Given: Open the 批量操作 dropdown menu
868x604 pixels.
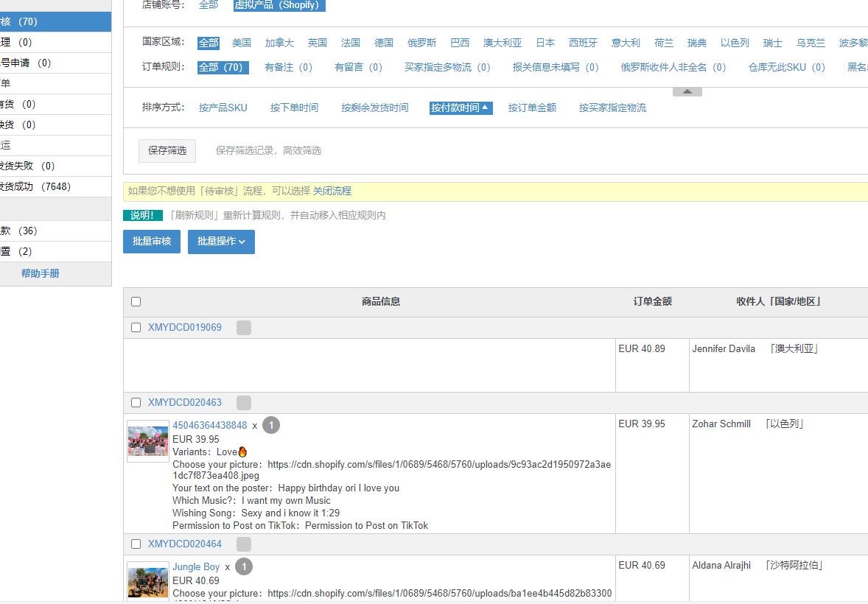Looking at the screenshot, I should (x=221, y=242).
